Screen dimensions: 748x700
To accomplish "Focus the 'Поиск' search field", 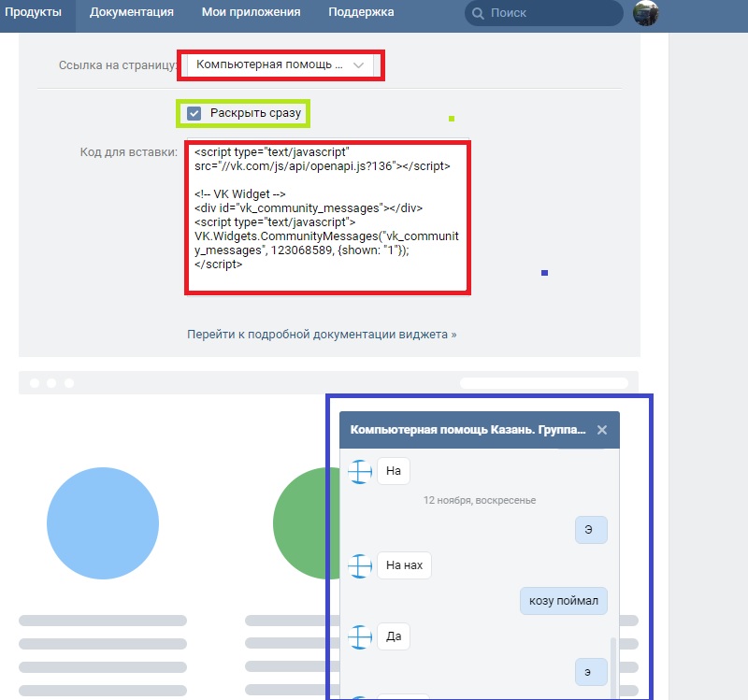I will click(544, 13).
